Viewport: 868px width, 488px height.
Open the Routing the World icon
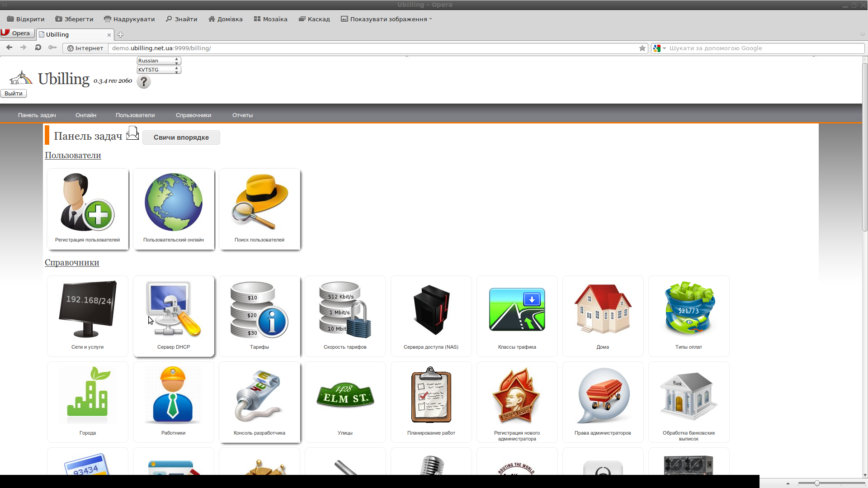pyautogui.click(x=517, y=468)
